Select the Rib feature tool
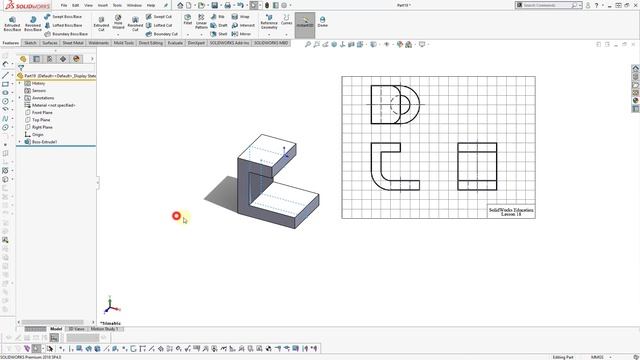 tap(218, 17)
